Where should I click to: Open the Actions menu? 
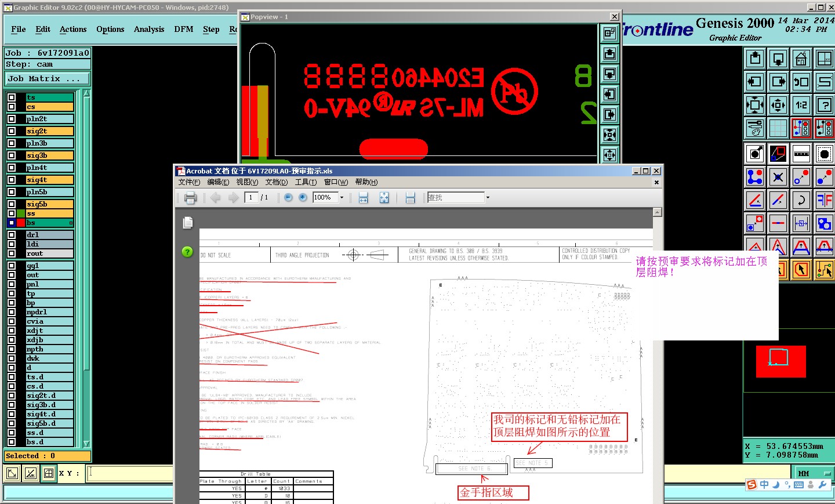click(73, 30)
